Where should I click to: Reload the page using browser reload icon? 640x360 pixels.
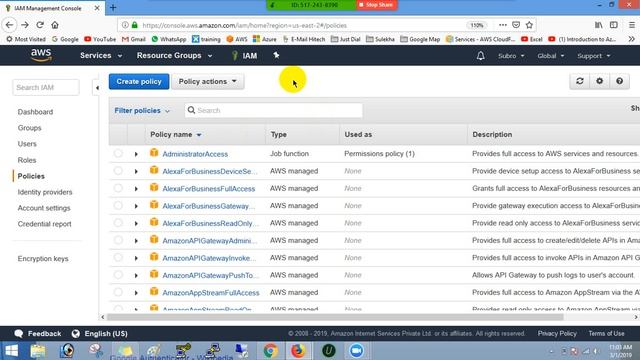[x=40, y=25]
